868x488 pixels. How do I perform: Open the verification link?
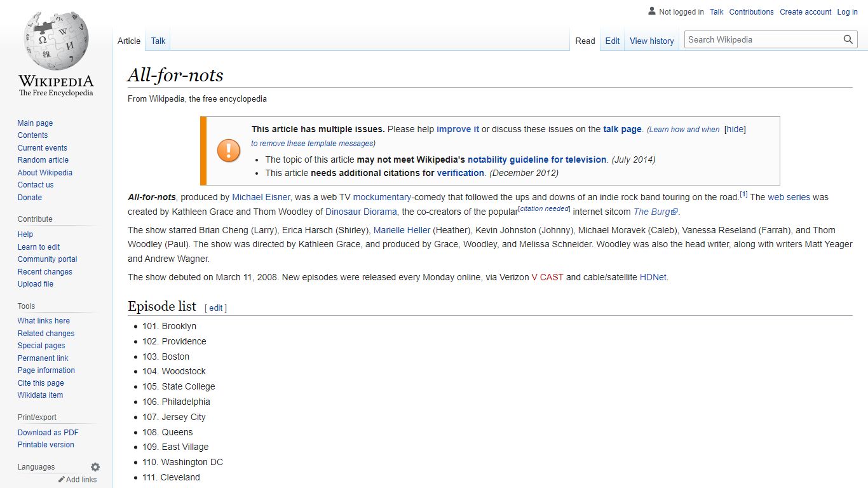(x=461, y=173)
